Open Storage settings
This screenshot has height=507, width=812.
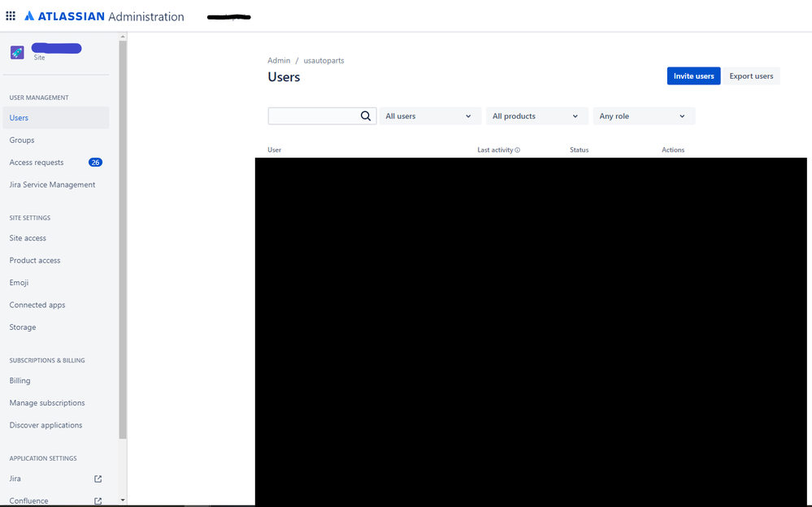coord(23,327)
